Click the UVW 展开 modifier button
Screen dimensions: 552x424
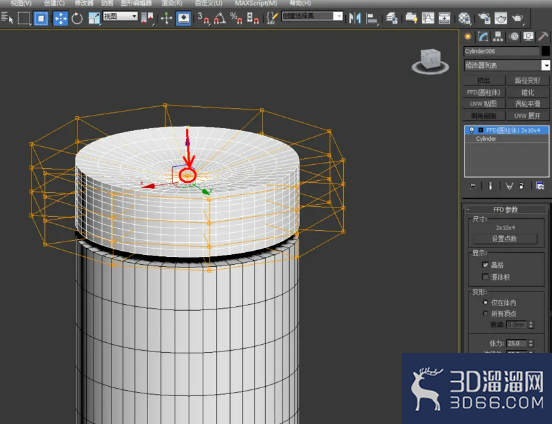[527, 116]
